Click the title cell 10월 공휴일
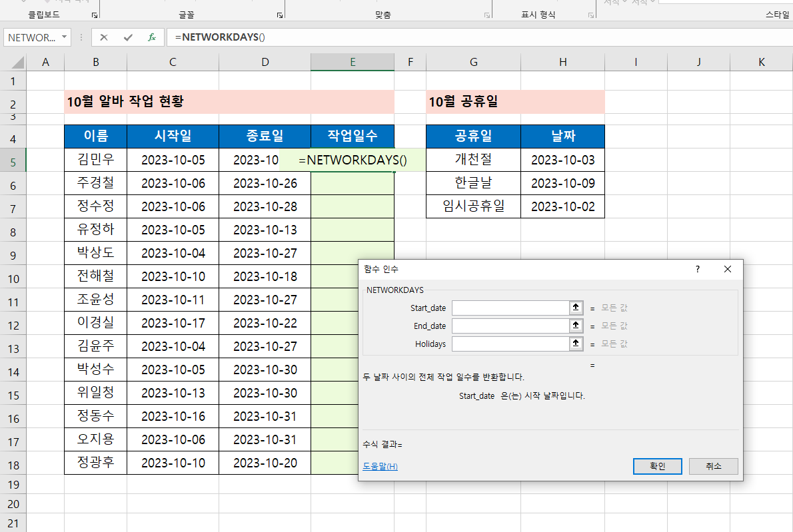 coord(515,102)
